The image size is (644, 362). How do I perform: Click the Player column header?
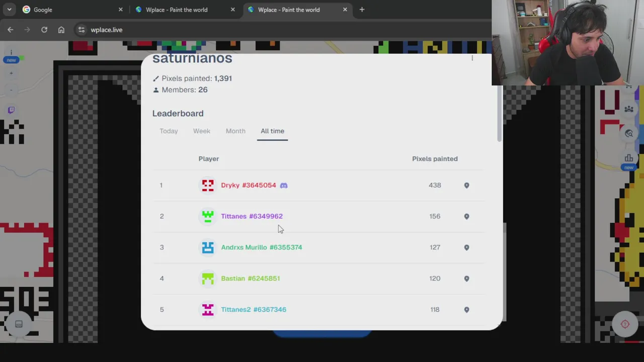[208, 159]
